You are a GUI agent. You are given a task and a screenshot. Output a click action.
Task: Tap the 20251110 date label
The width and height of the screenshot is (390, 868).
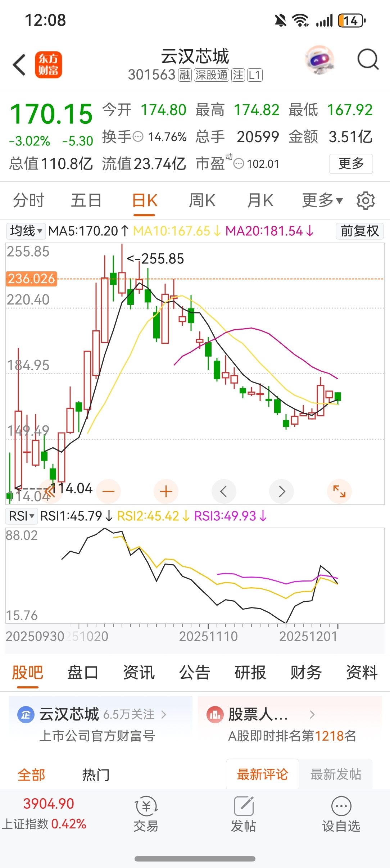[x=209, y=636]
